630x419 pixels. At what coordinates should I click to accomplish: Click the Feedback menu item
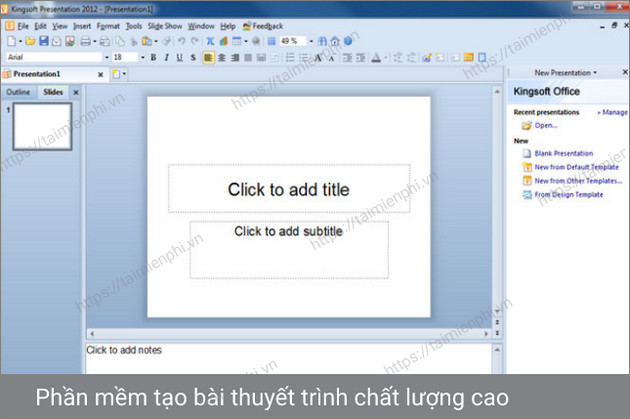click(263, 26)
